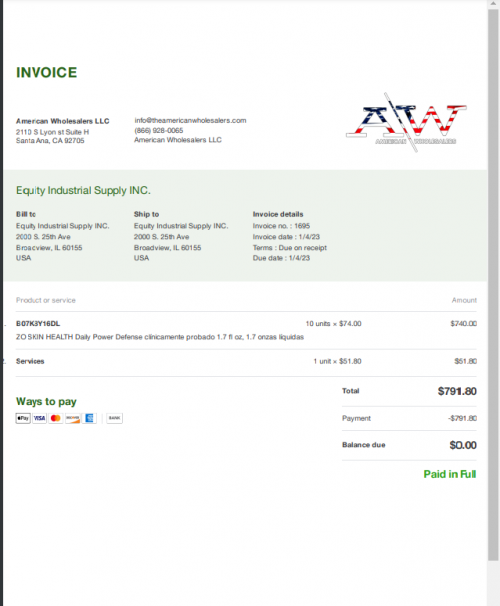The height and width of the screenshot is (606, 500).
Task: Click the Ways to pay heading
Action: 46,402
